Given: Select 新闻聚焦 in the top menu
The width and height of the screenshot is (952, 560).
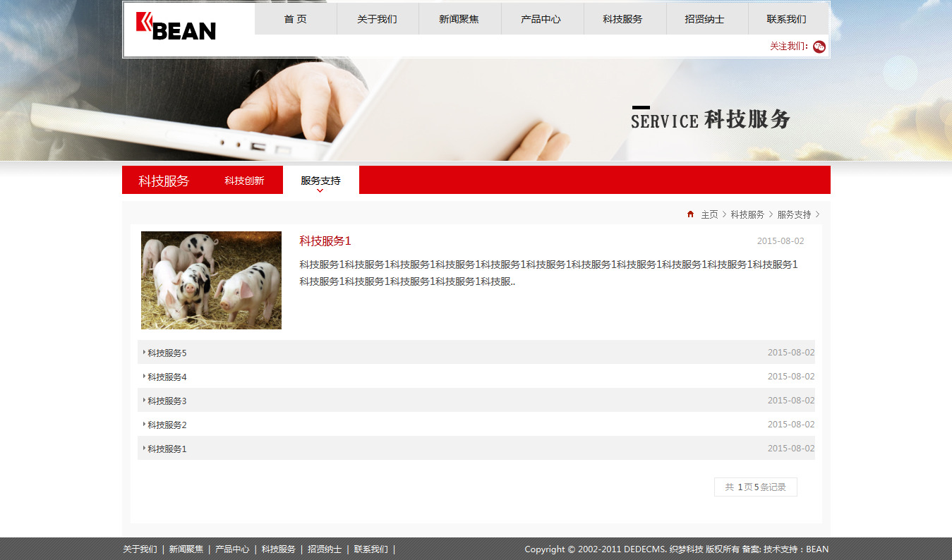Looking at the screenshot, I should [x=459, y=19].
